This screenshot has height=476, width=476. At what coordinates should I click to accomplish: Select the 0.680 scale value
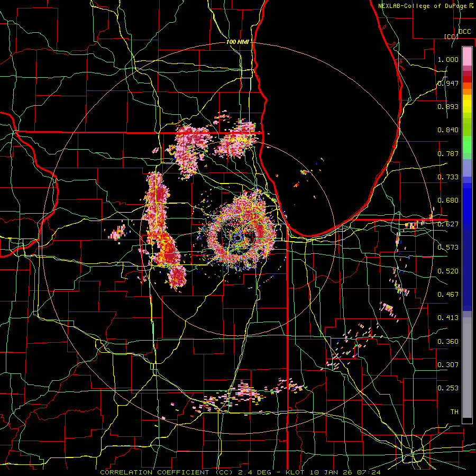[x=448, y=200]
